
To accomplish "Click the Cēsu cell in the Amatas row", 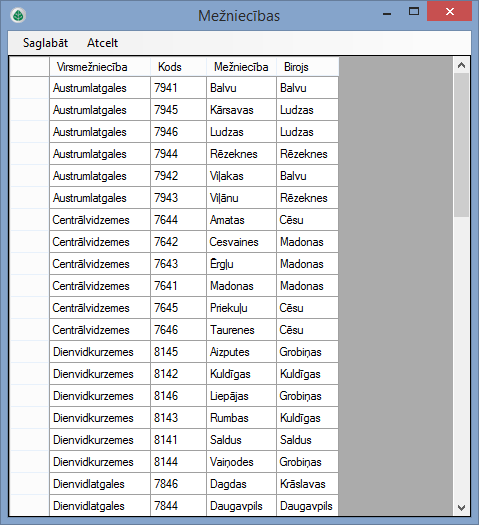I will [308, 220].
